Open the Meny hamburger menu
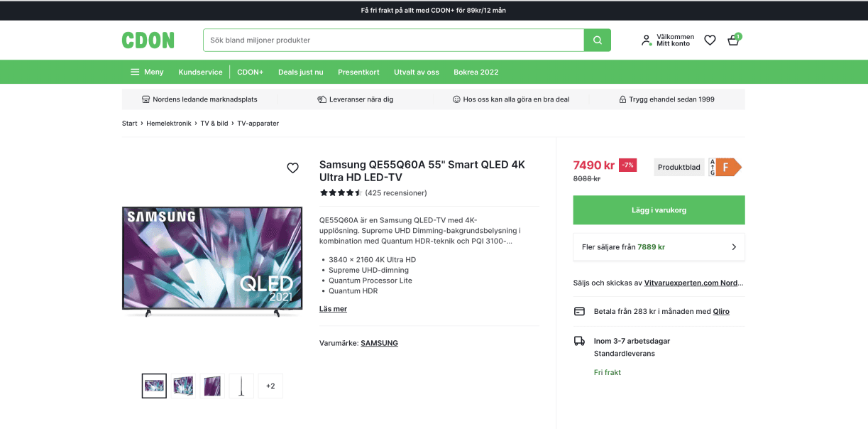The width and height of the screenshot is (868, 429). coord(147,72)
